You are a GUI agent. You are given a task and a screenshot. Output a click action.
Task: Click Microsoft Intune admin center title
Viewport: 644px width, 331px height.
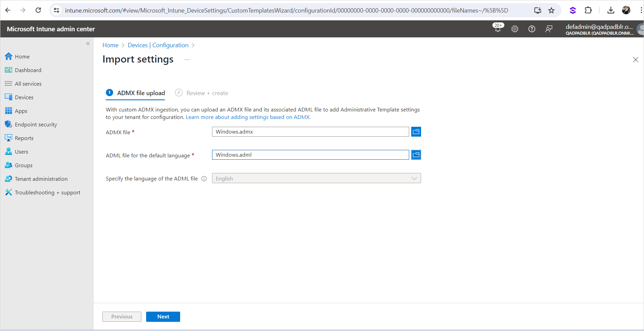point(51,29)
